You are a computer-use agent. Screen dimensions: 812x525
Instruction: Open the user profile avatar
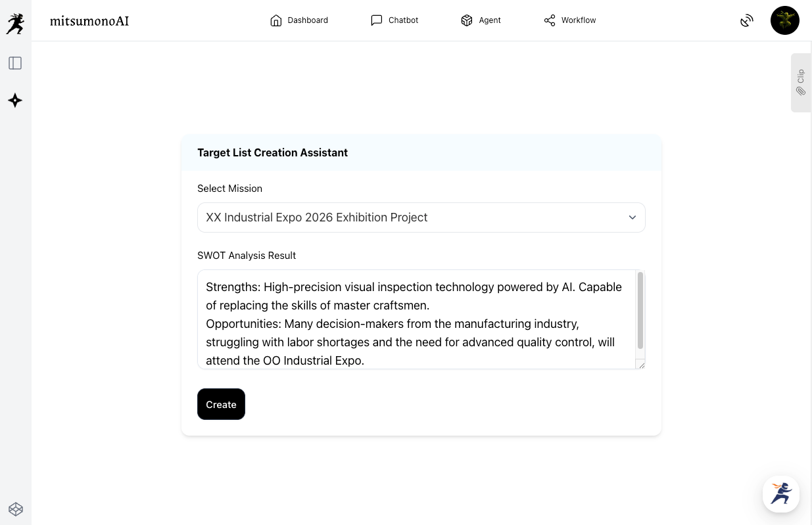(x=784, y=21)
